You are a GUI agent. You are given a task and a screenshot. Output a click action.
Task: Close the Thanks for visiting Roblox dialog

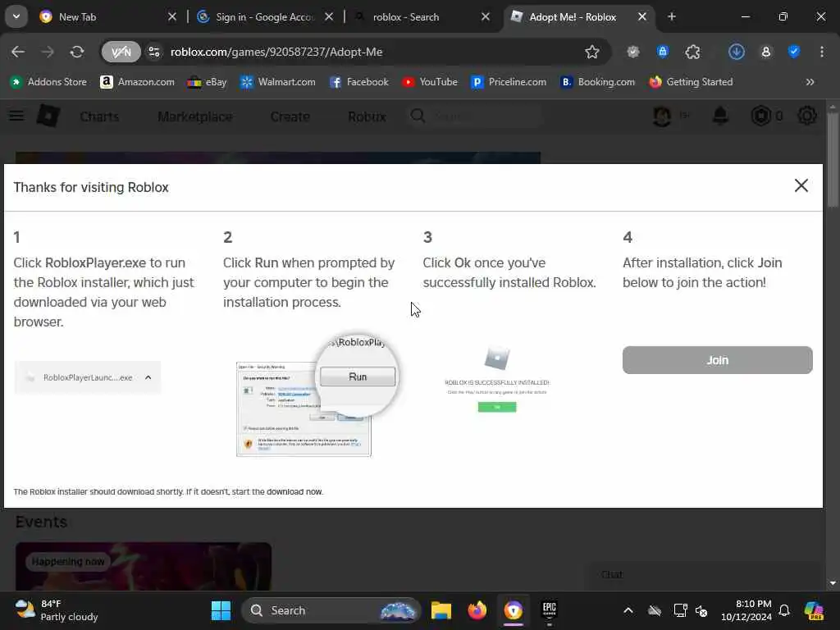(801, 185)
